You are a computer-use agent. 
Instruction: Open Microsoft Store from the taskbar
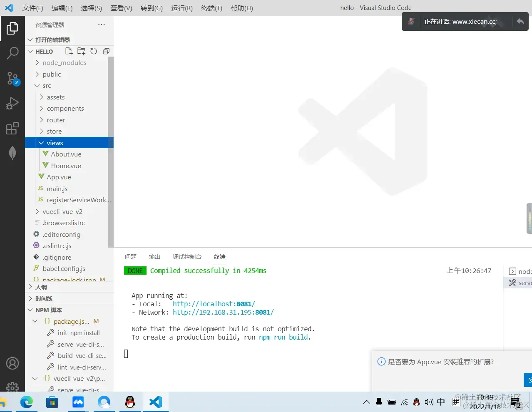tap(52, 402)
